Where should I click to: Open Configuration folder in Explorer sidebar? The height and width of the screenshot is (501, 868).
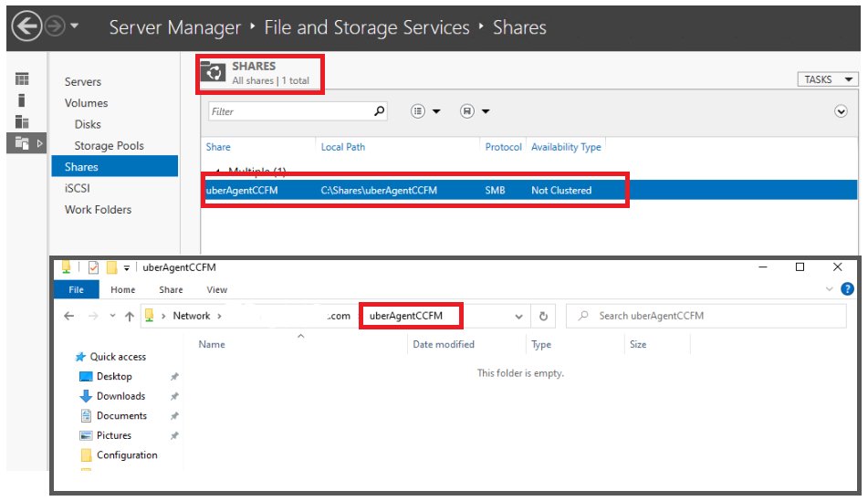119,455
